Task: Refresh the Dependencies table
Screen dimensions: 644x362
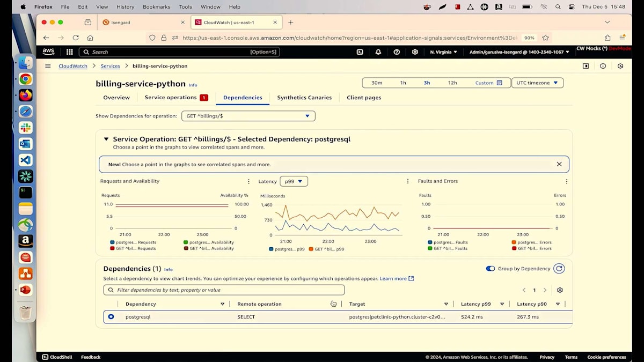Action: click(559, 269)
